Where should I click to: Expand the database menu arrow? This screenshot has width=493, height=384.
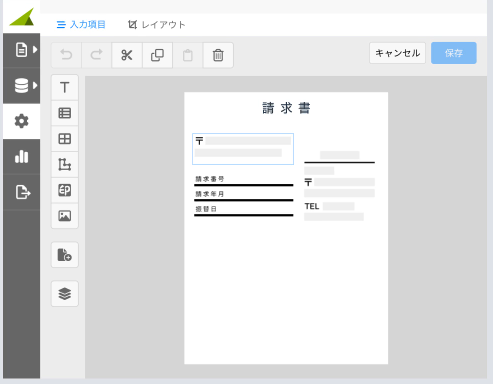tap(35, 85)
